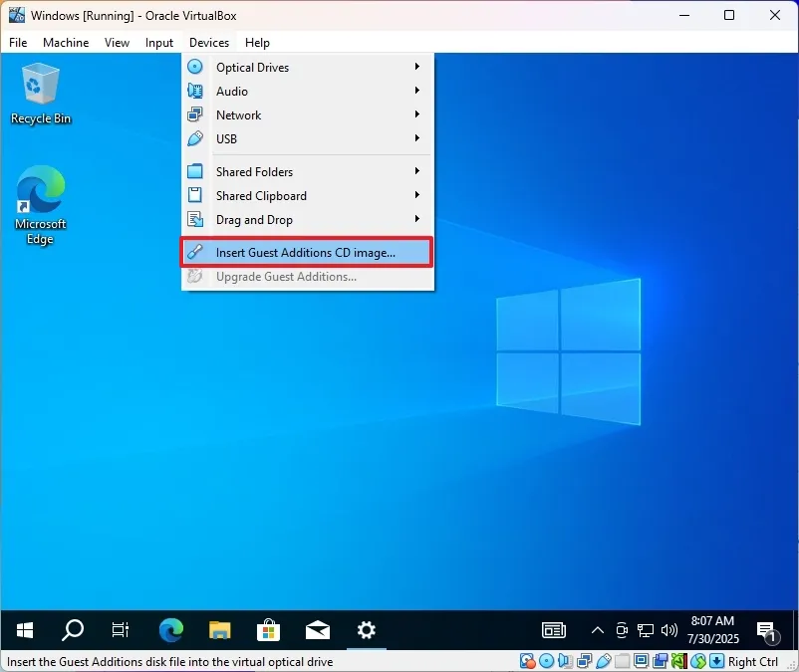The image size is (799, 672).
Task: Expand the Network submenu arrow
Action: (x=418, y=114)
